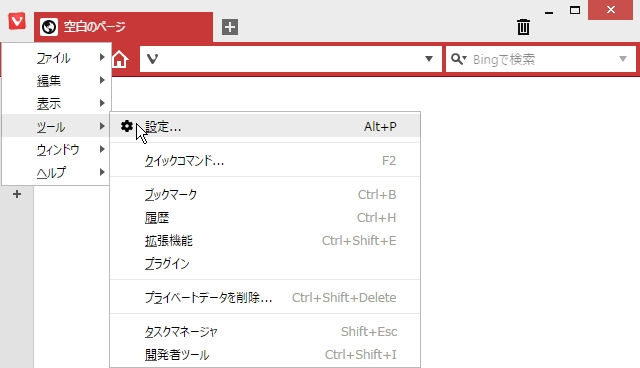Close the browser window

[611, 10]
